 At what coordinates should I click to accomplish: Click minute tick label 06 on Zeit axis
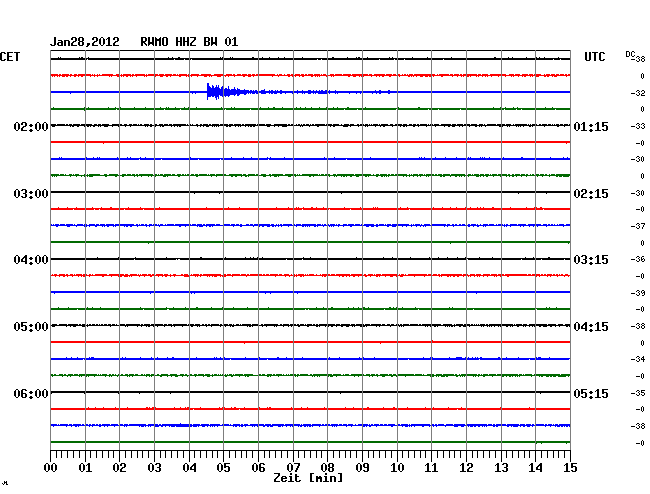[258, 467]
